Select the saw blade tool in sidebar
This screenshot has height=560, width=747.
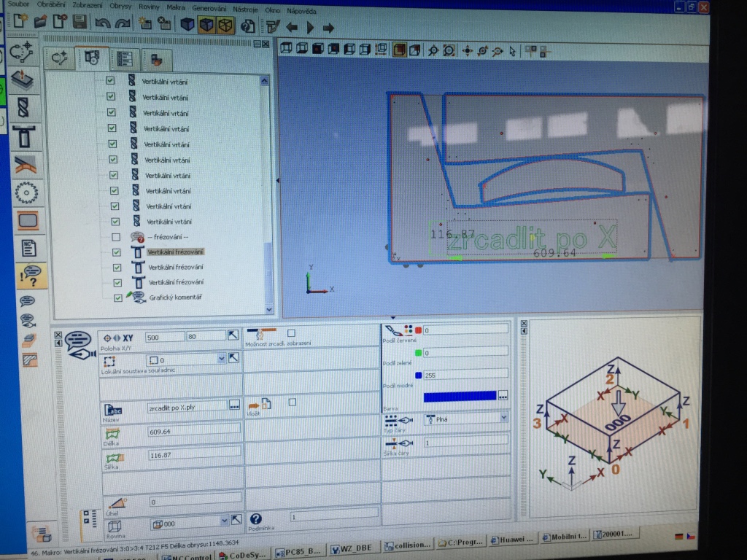pos(26,192)
